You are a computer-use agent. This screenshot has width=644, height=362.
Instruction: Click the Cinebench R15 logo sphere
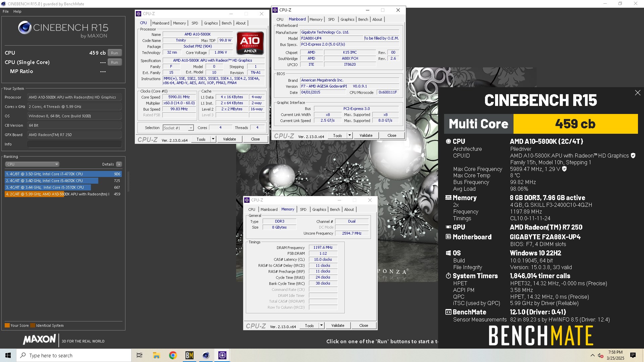click(25, 28)
